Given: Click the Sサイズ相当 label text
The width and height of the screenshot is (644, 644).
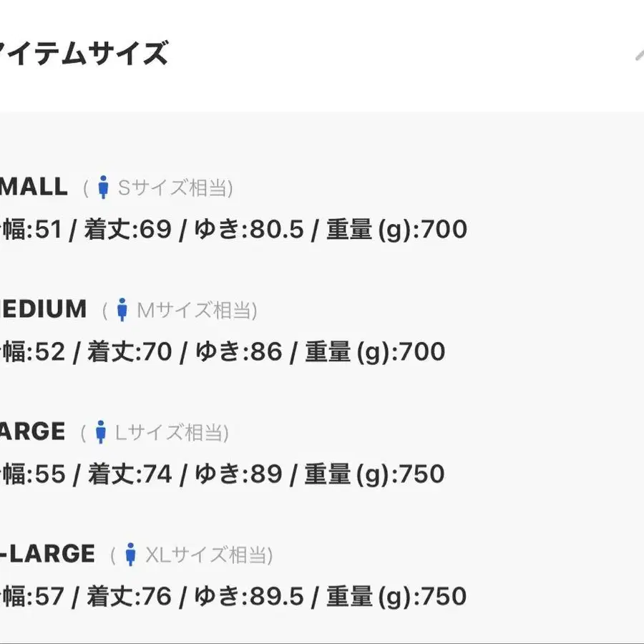Looking at the screenshot, I should (175, 187).
